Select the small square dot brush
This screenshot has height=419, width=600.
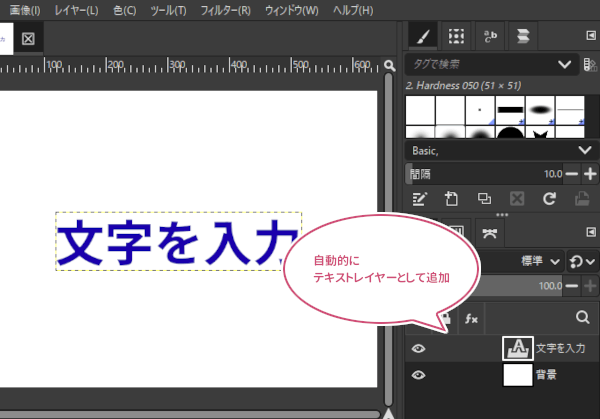(x=480, y=110)
